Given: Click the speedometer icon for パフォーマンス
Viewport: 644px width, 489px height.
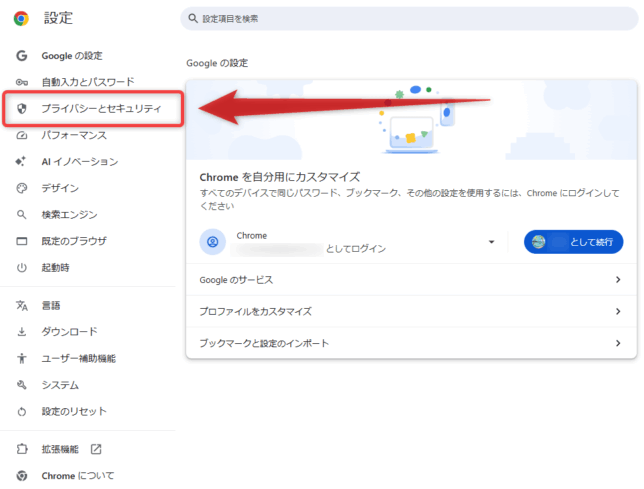Looking at the screenshot, I should [x=22, y=135].
